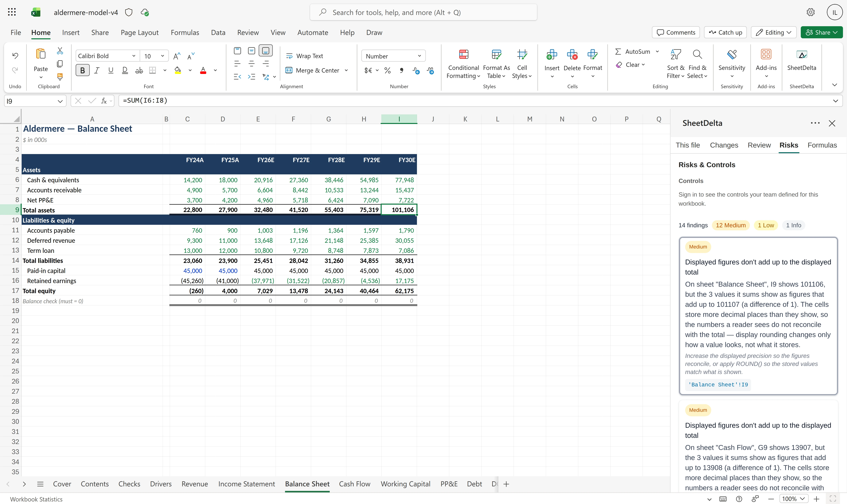
Task: Click the Catch up button
Action: pos(725,33)
